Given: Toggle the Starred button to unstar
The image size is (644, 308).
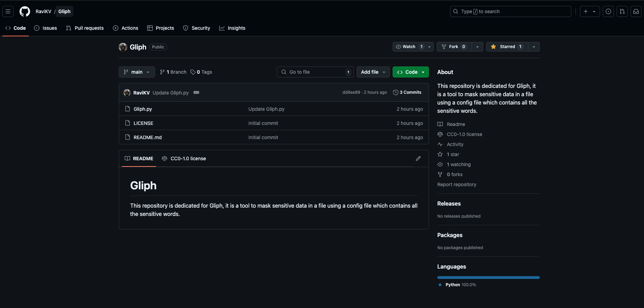Looking at the screenshot, I should [x=507, y=47].
